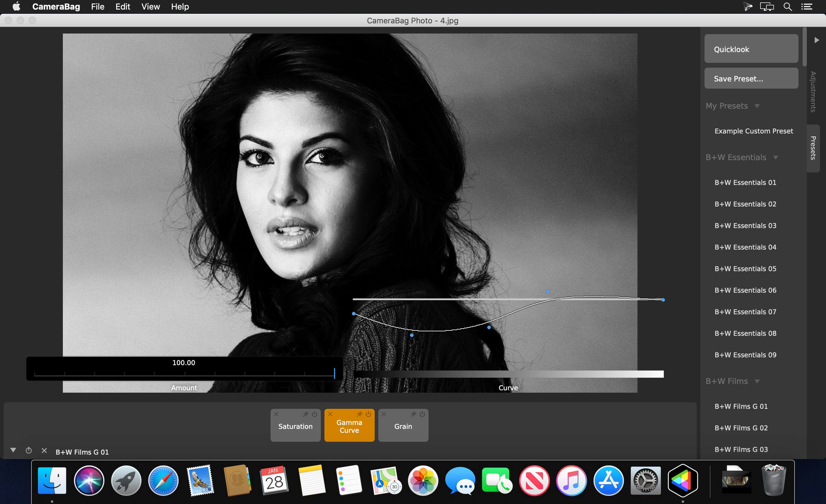
Task: Open Notification Center list icon
Action: (807, 7)
